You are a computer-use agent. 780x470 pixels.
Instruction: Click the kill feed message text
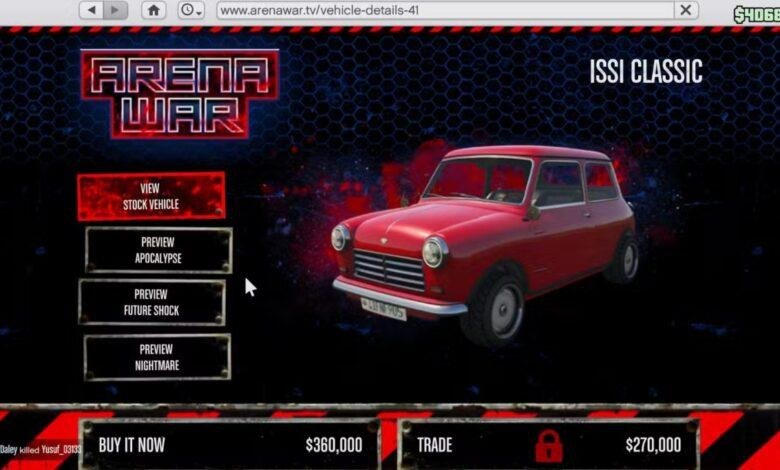tap(41, 449)
